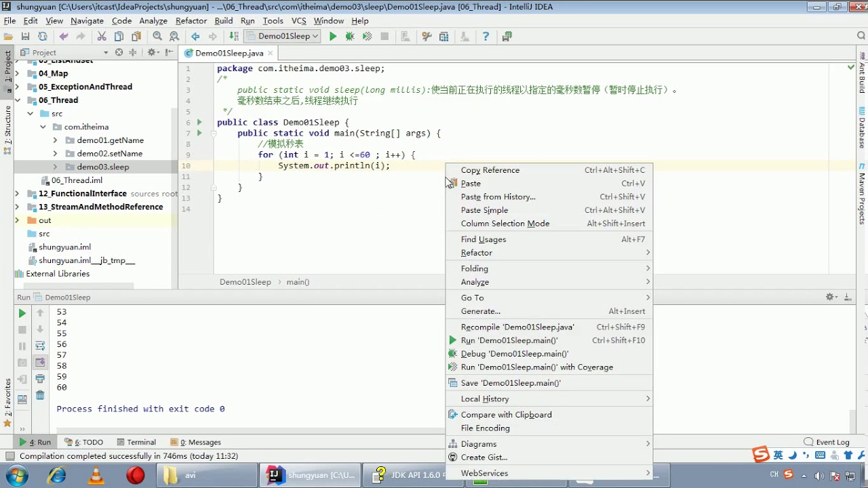Rerun program in Run panel
Image resolution: width=868 pixels, height=488 pixels.
coord(22,313)
